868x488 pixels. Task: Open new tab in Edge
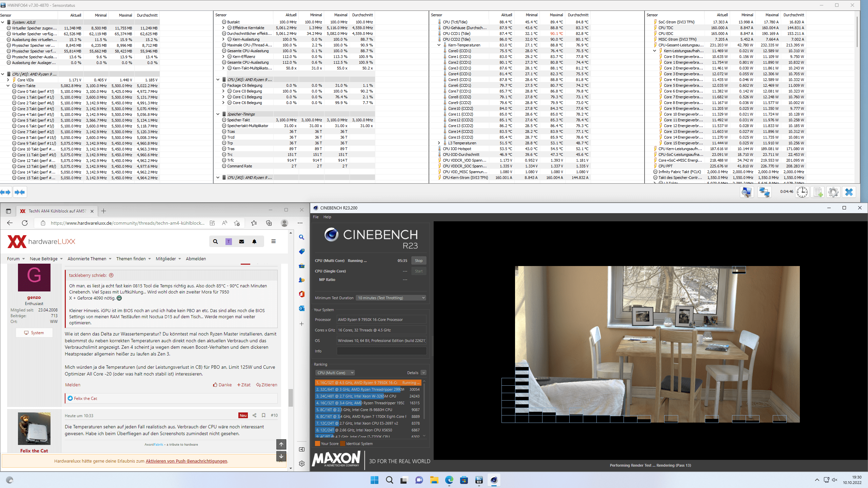coord(104,211)
